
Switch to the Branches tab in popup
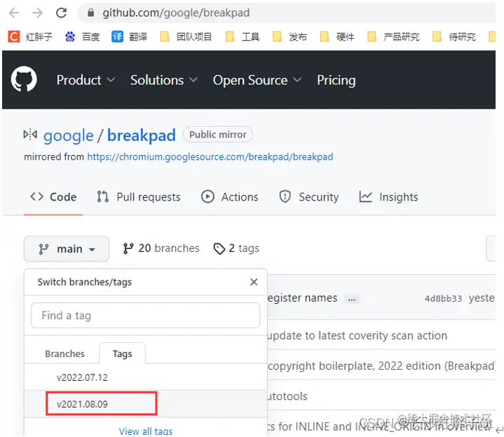pos(64,354)
